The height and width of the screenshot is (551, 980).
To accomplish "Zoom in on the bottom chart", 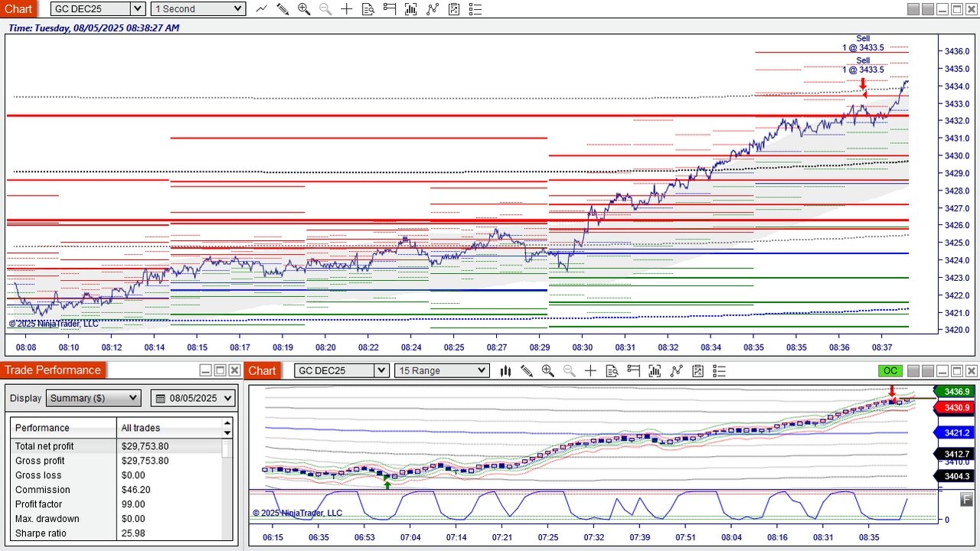I will tap(547, 370).
